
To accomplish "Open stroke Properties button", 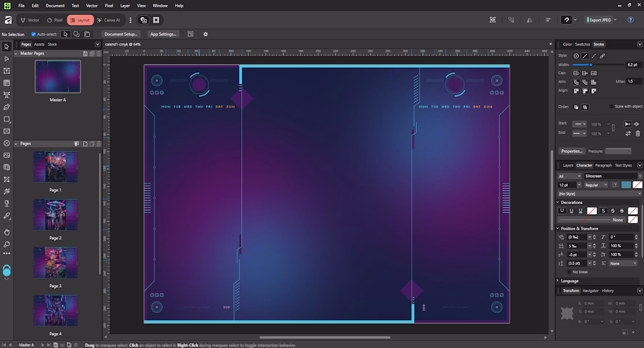I will [x=572, y=151].
